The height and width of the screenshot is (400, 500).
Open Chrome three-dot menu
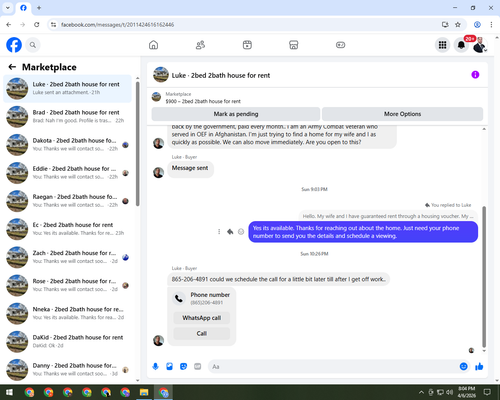491,25
